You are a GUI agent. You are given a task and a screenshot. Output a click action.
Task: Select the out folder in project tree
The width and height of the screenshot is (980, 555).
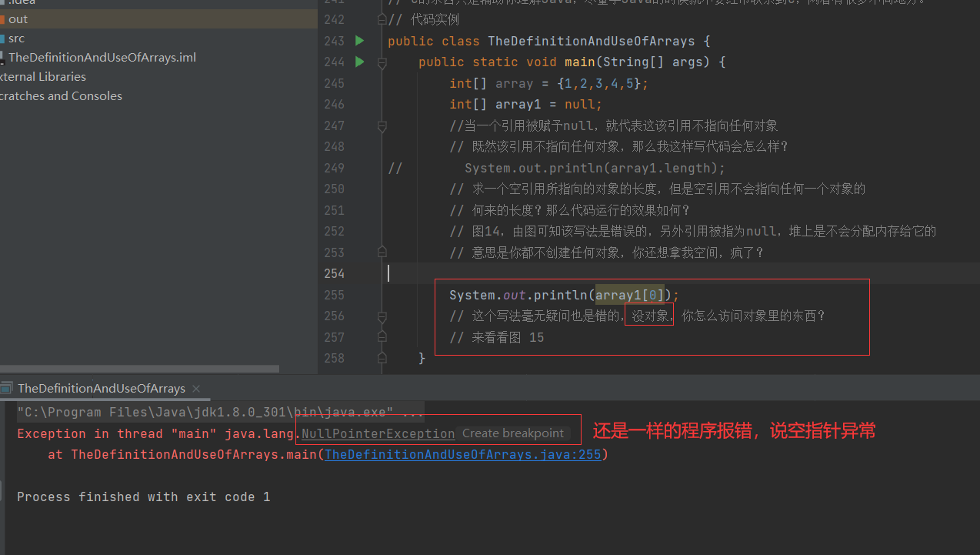[x=158, y=19]
